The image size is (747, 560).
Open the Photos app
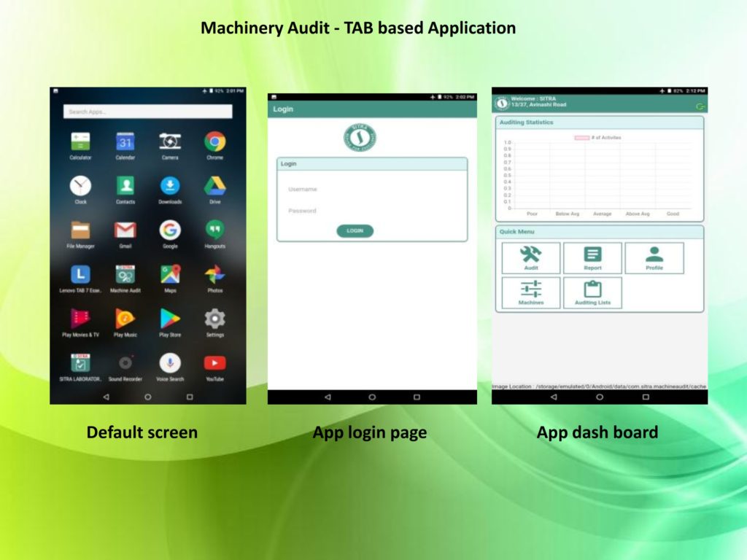[x=215, y=274]
